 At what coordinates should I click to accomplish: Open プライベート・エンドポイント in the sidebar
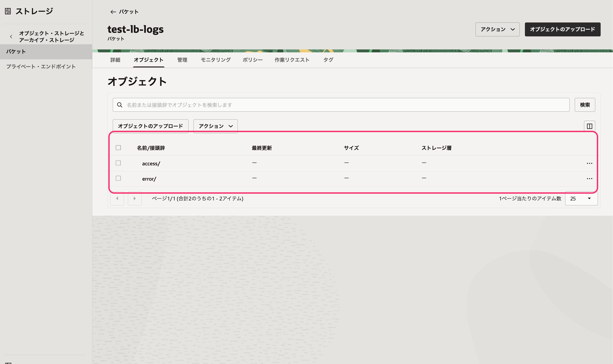coord(41,66)
